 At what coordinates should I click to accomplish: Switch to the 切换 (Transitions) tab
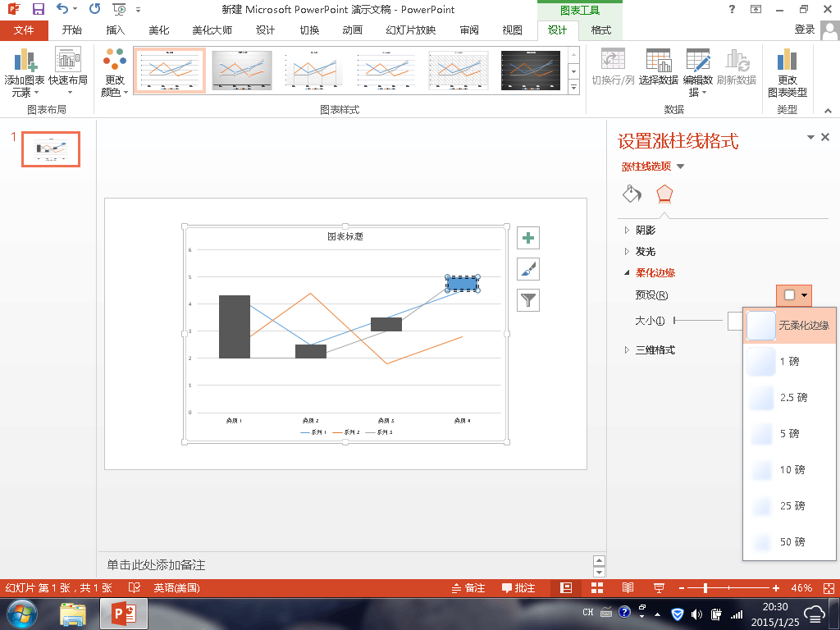(309, 30)
